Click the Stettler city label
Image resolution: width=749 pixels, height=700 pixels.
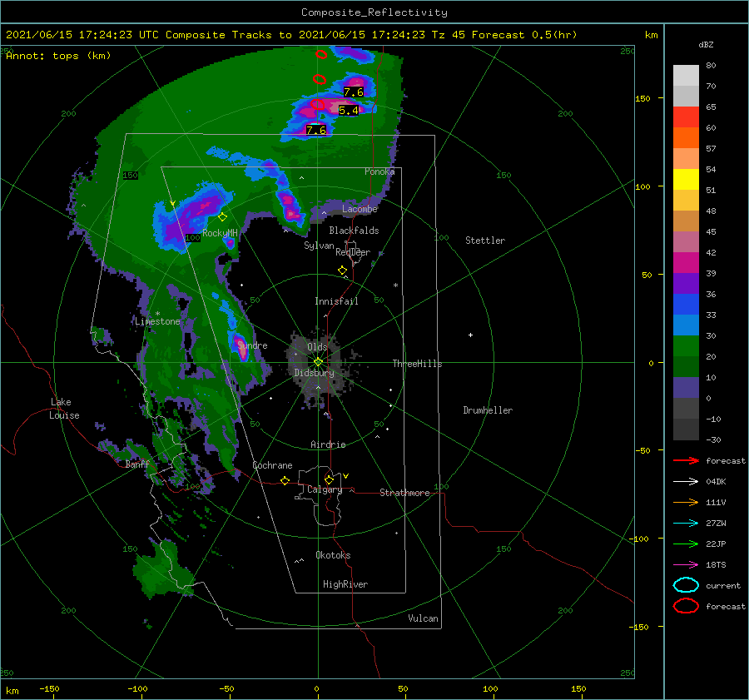click(x=485, y=241)
